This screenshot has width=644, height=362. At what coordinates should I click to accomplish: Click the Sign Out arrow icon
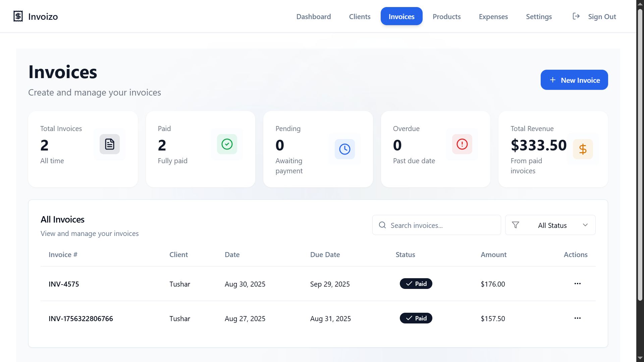576,16
